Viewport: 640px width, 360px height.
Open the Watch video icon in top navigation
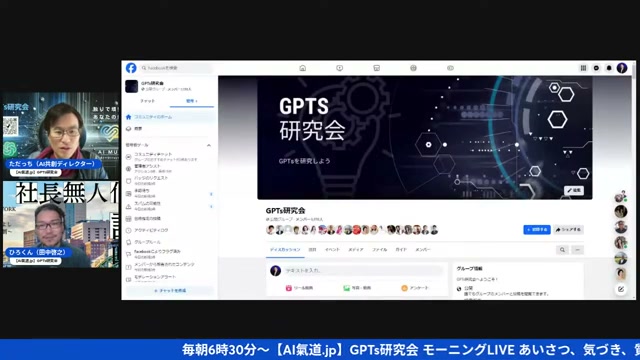click(x=340, y=68)
